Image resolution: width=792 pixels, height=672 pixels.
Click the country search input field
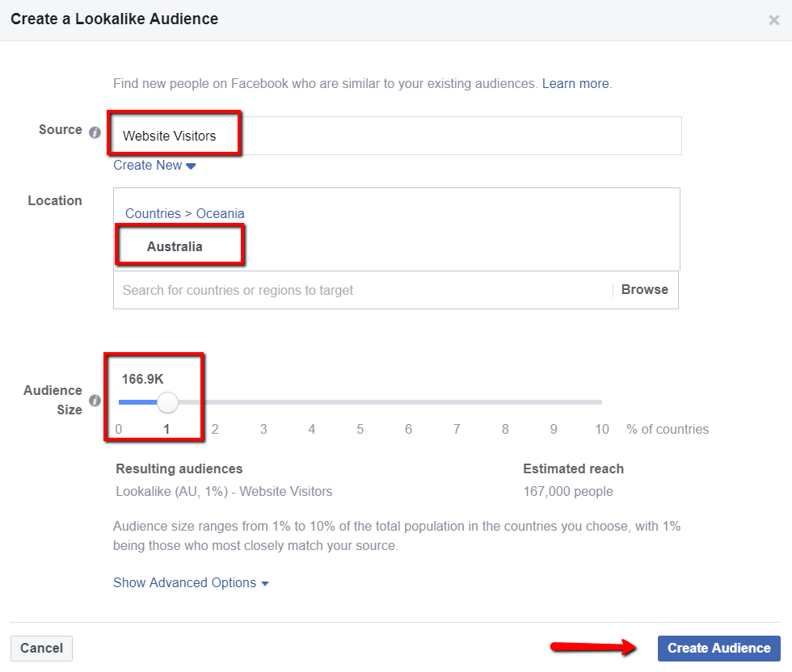coord(364,290)
